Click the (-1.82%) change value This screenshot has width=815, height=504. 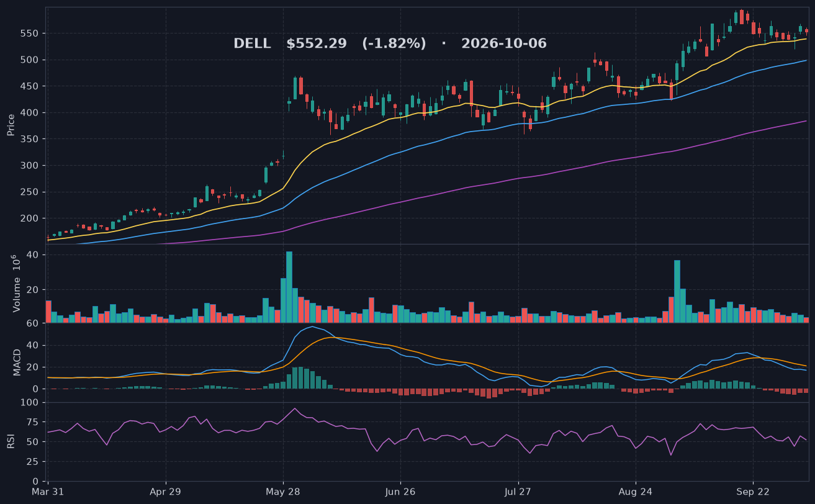pos(394,44)
